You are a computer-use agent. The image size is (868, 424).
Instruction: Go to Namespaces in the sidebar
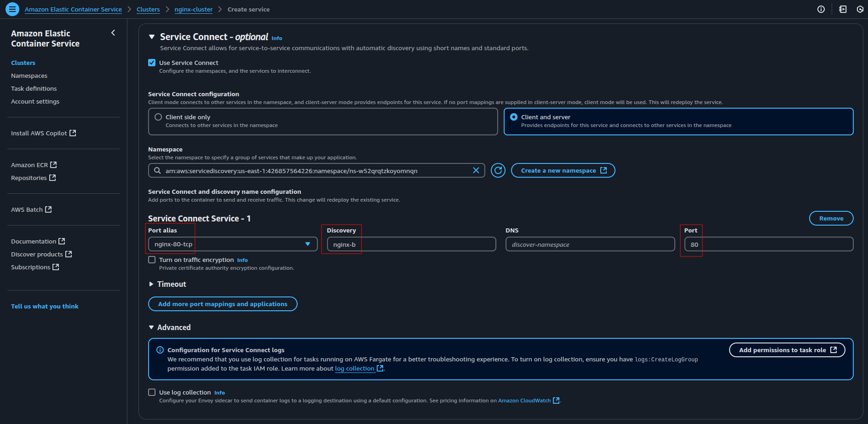coord(29,76)
